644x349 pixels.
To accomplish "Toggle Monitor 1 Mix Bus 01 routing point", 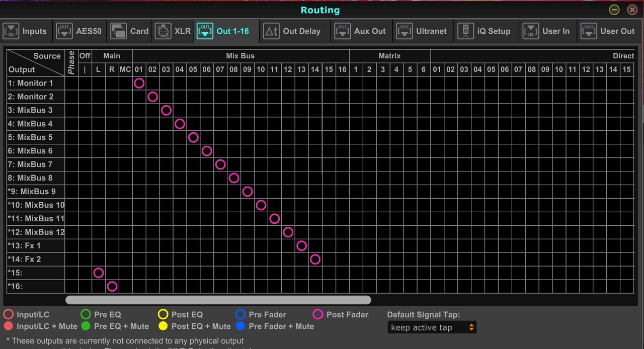I will (139, 83).
